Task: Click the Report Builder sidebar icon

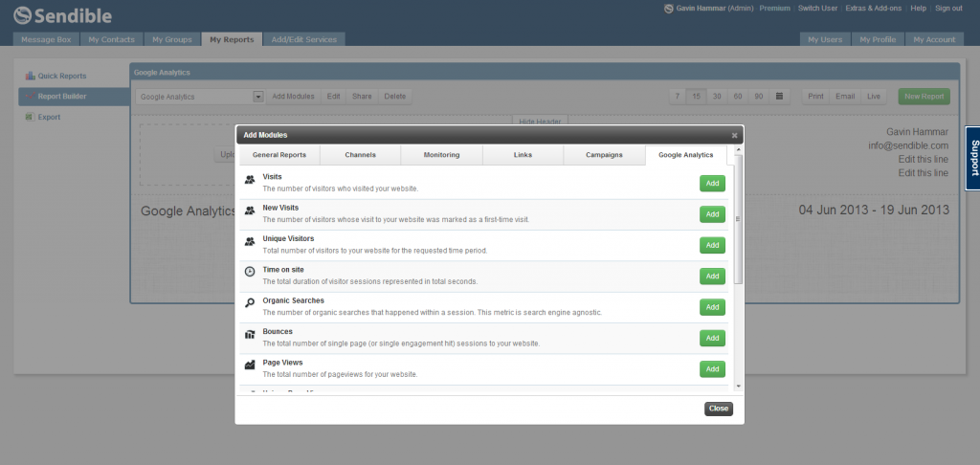Action: pos(30,97)
